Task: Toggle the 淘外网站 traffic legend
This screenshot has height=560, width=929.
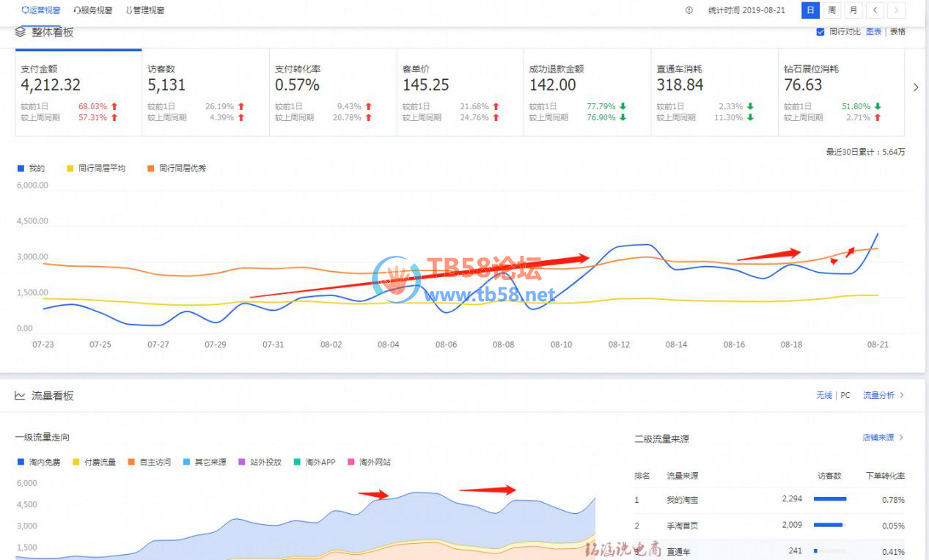Action: click(370, 462)
